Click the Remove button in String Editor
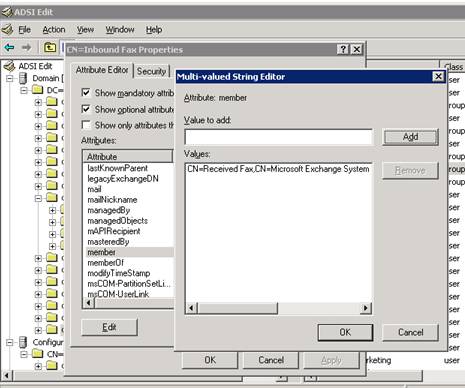 [410, 171]
